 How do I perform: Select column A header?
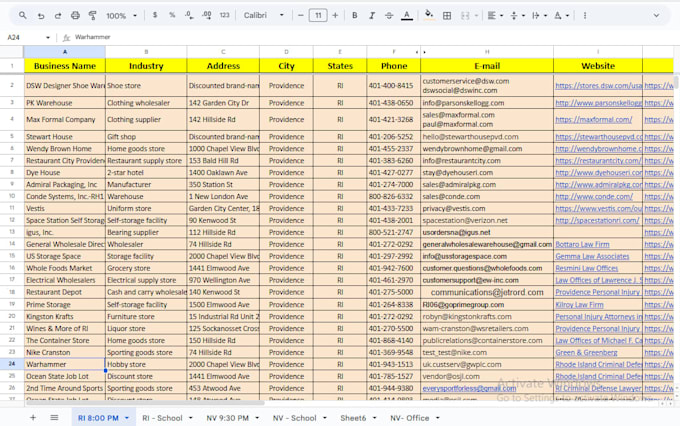[x=65, y=52]
